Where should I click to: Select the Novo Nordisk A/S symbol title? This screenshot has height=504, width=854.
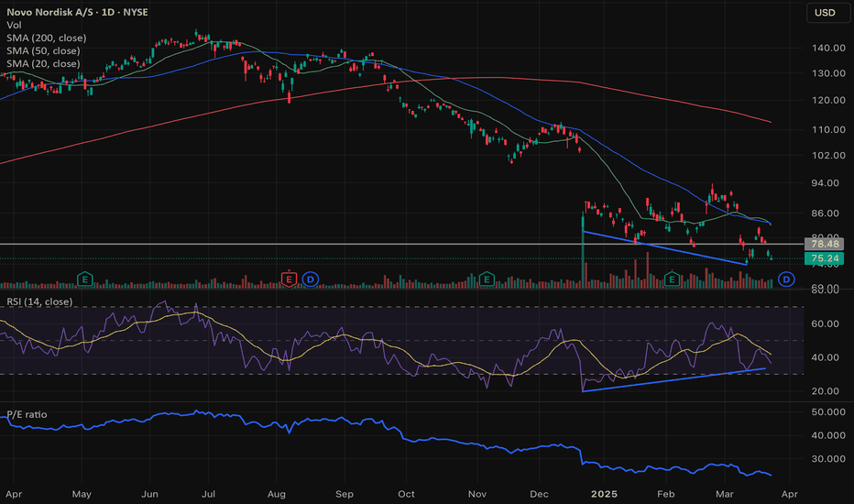[x=77, y=12]
